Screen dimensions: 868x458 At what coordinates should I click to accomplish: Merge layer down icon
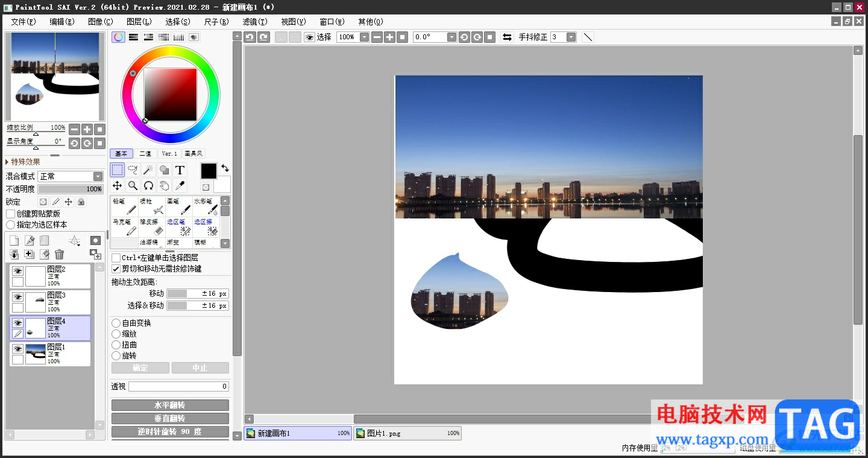(x=14, y=255)
